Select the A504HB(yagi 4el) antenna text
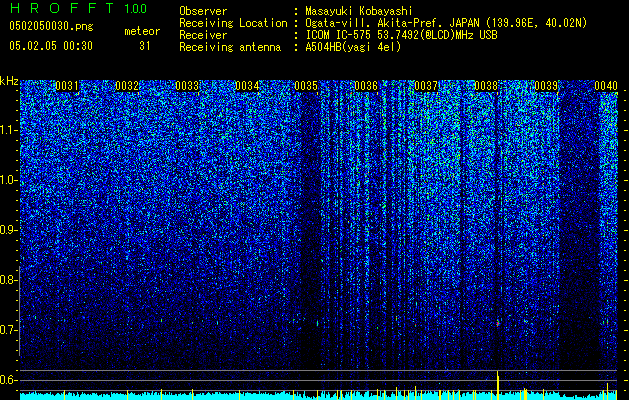Screen dimensions: 629x400 click(353, 47)
